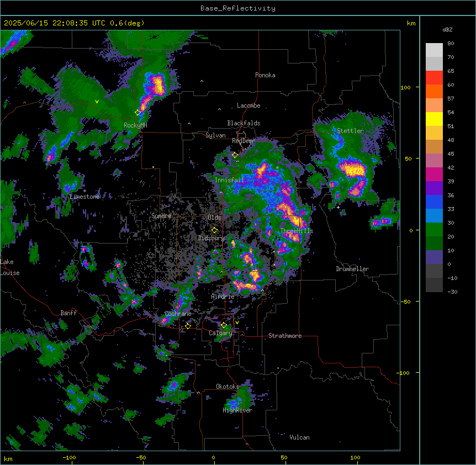
Task: Click the Lacombe city label
Action: 248,105
